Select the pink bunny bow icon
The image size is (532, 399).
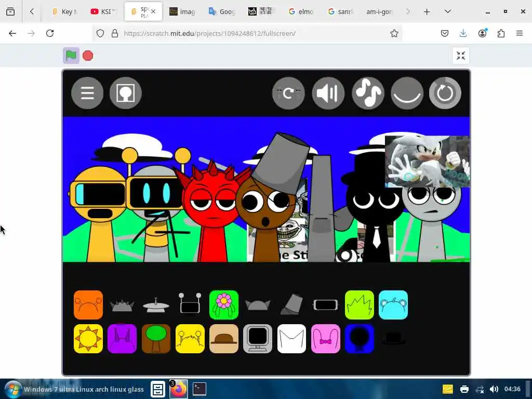click(x=325, y=339)
